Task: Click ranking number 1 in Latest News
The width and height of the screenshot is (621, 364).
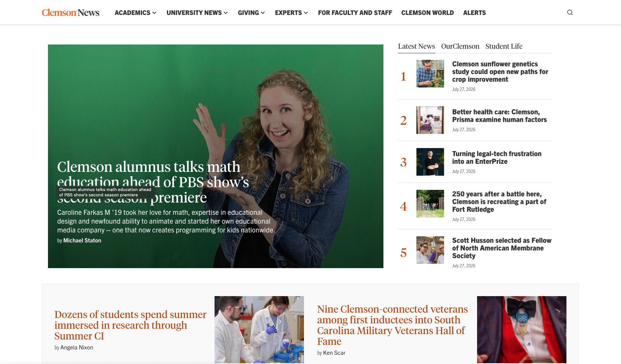Action: (x=403, y=76)
